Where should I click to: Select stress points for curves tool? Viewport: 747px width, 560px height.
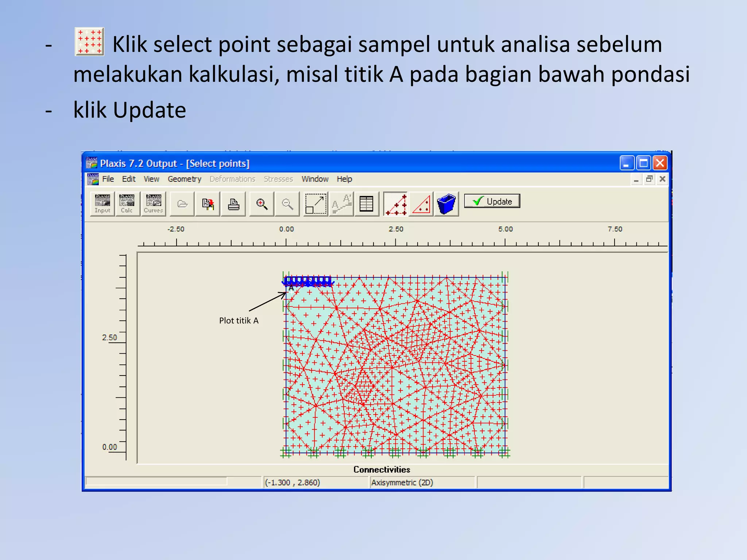(x=421, y=204)
